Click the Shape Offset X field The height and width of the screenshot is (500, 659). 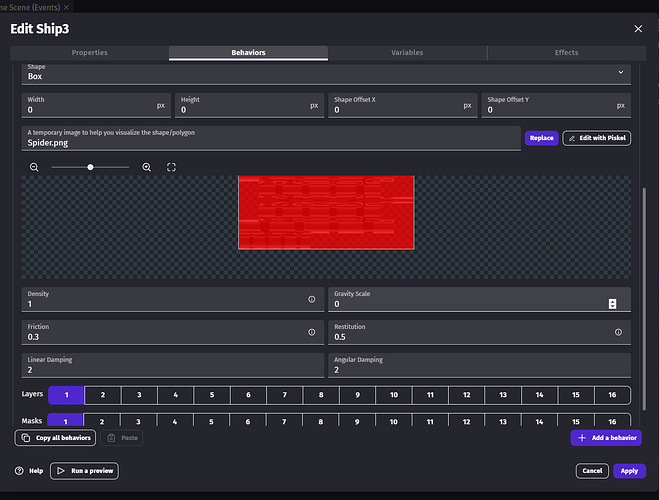click(403, 105)
